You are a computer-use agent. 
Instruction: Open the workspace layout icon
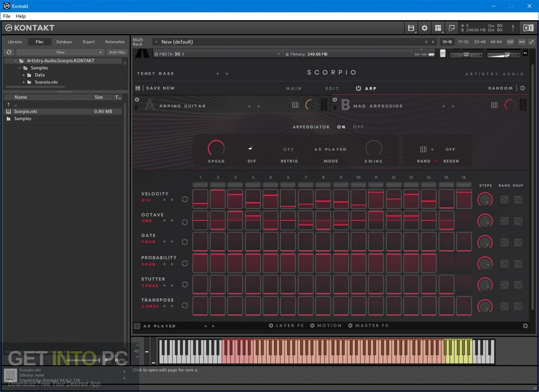[438, 28]
